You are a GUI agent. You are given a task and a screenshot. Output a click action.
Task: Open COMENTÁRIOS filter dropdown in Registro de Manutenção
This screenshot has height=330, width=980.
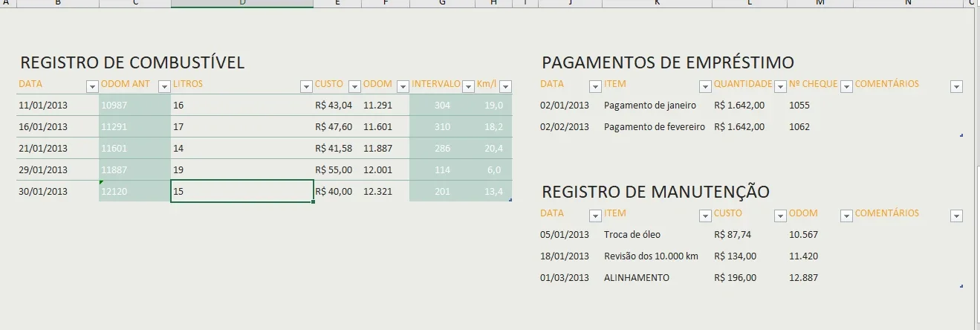click(956, 216)
